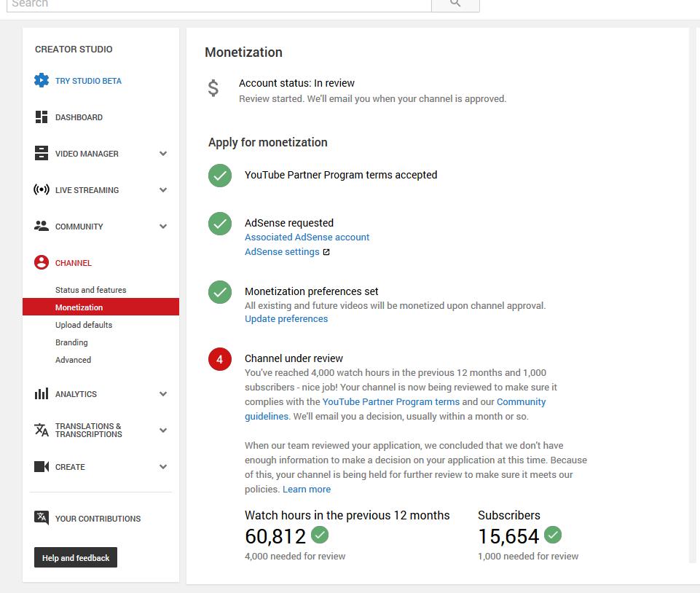Click the Translations & Transcriptions icon

click(42, 430)
